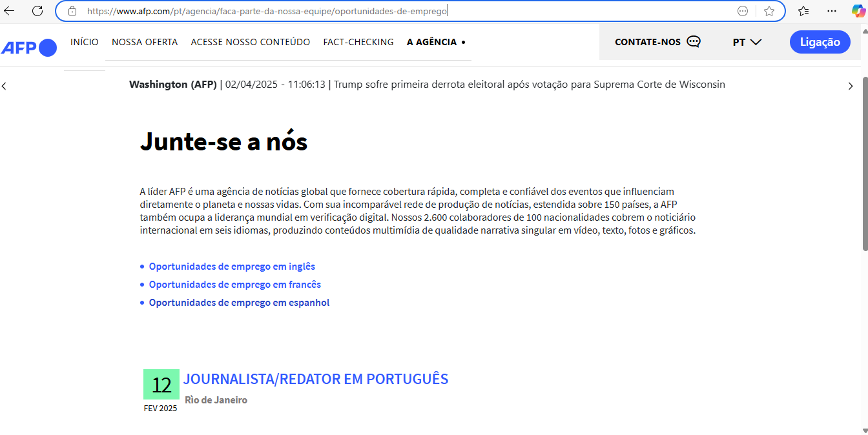Show previous news ticker headline
Viewport: 868px width, 435px height.
click(x=4, y=86)
